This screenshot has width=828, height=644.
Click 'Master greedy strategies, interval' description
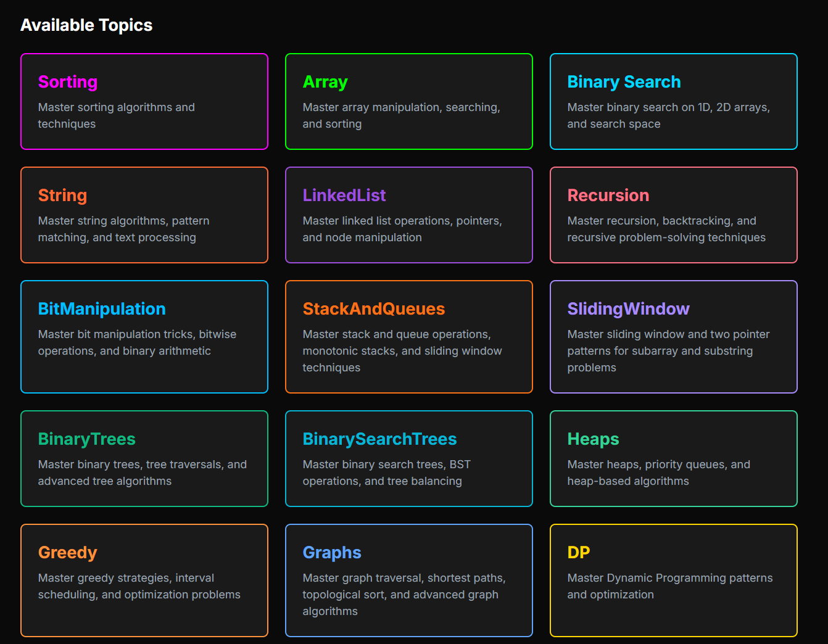139,586
